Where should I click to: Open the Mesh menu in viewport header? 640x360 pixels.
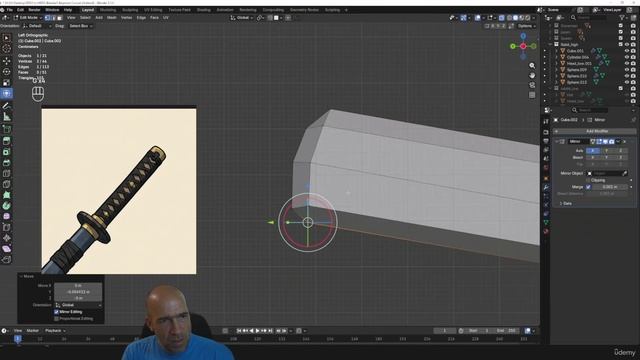point(111,18)
